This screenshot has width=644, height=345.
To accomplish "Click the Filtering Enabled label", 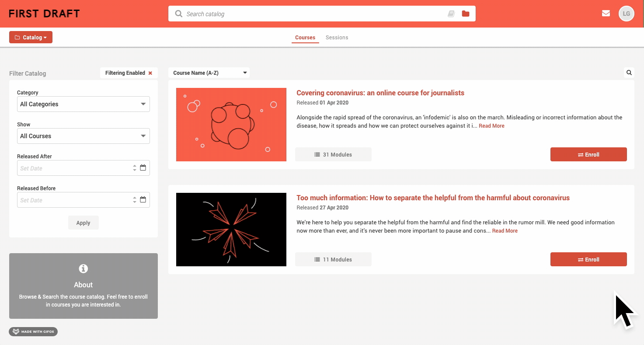I will pos(125,73).
